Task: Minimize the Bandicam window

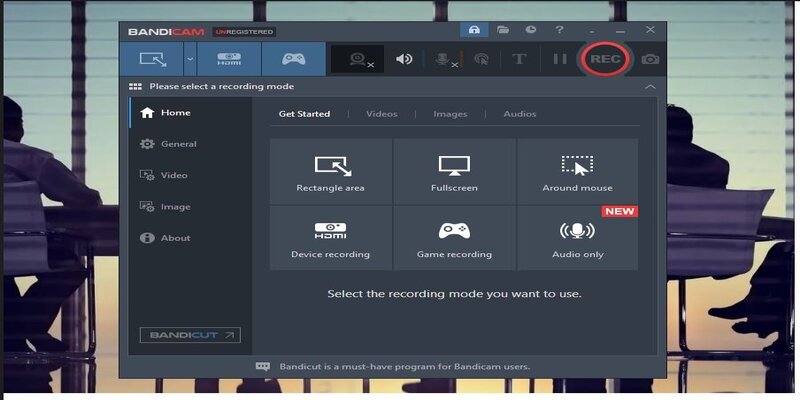Action: tap(620, 31)
